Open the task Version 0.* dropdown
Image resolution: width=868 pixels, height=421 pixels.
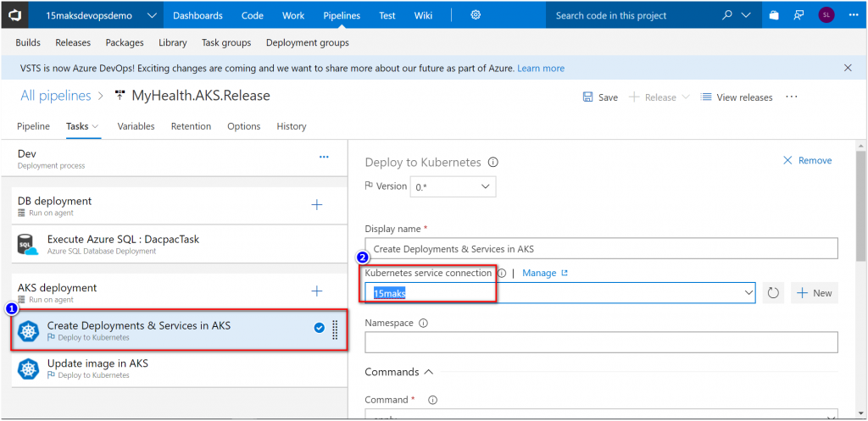(453, 187)
